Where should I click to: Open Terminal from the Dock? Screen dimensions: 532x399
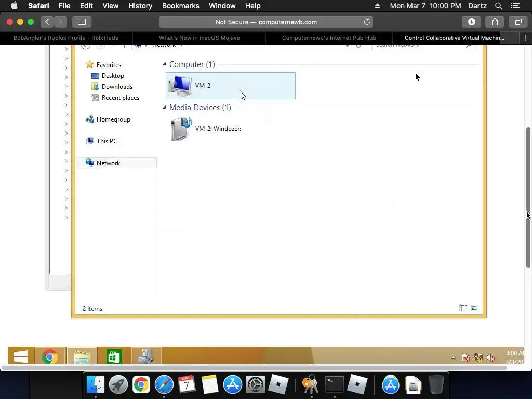pos(334,384)
